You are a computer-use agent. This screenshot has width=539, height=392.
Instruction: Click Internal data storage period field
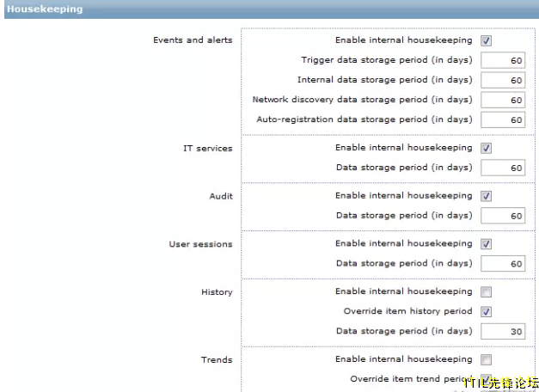point(503,80)
